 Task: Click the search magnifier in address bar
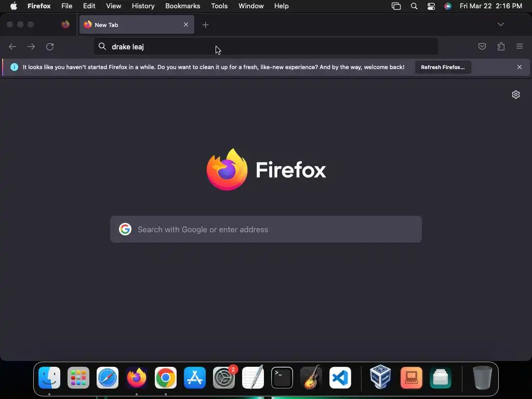102,46
